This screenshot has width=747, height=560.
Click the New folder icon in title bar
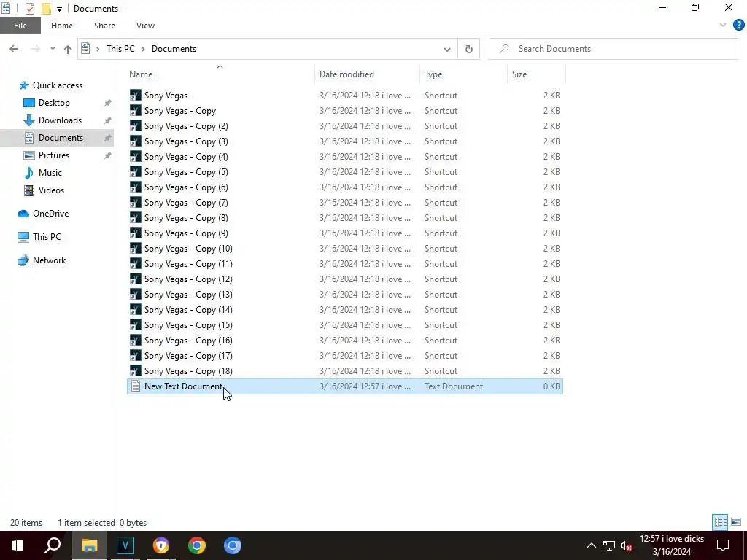pos(46,9)
